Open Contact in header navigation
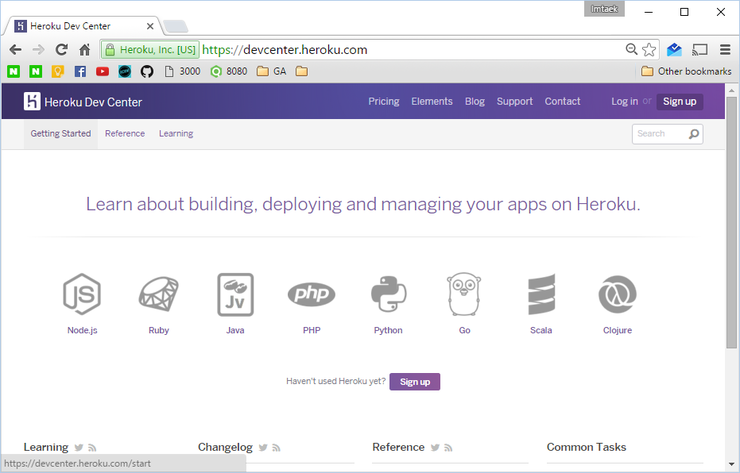The height and width of the screenshot is (473, 740). pyautogui.click(x=563, y=101)
